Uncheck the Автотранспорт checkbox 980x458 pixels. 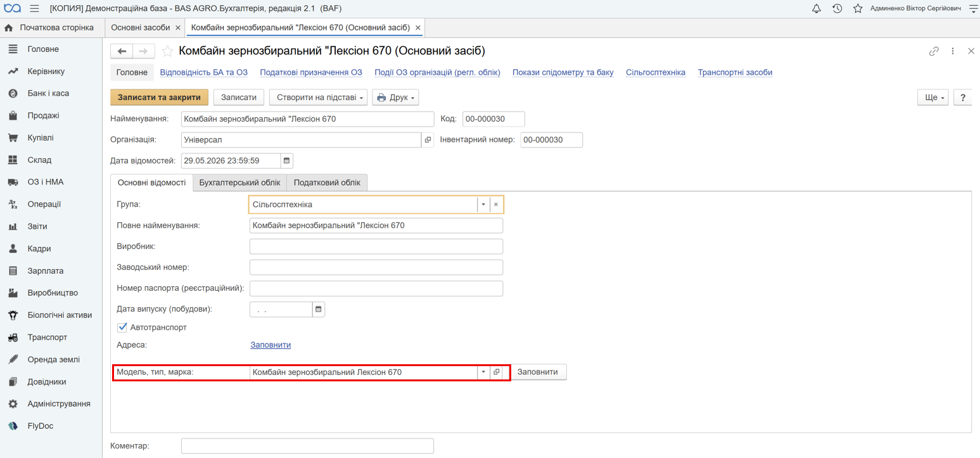click(122, 328)
